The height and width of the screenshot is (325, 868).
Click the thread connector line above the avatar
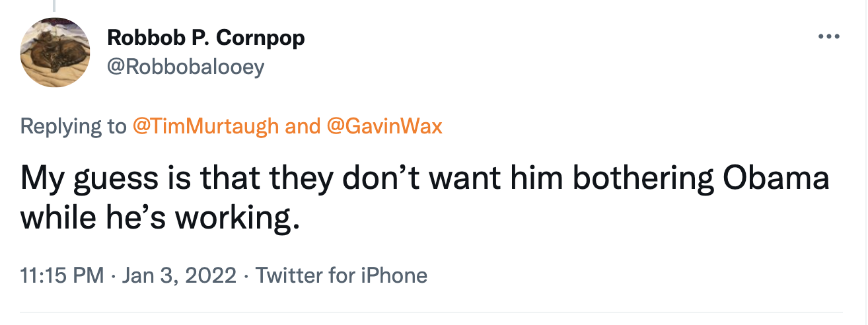click(x=55, y=5)
